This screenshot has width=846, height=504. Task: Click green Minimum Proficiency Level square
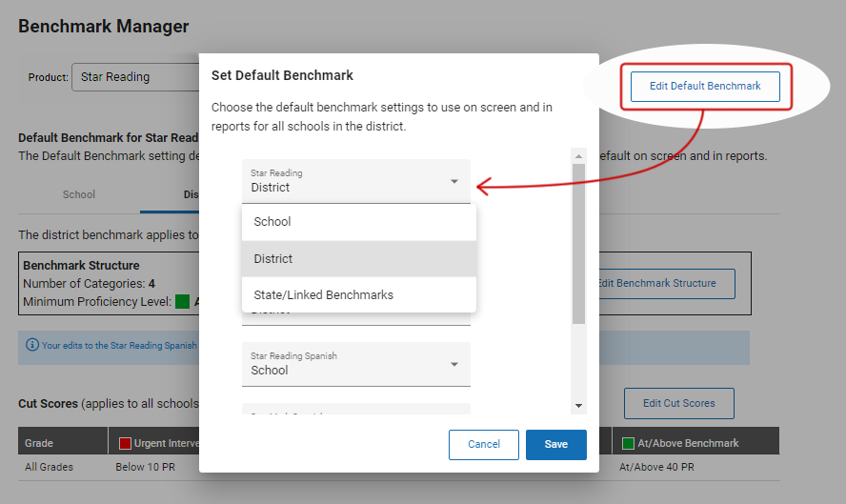point(183,302)
